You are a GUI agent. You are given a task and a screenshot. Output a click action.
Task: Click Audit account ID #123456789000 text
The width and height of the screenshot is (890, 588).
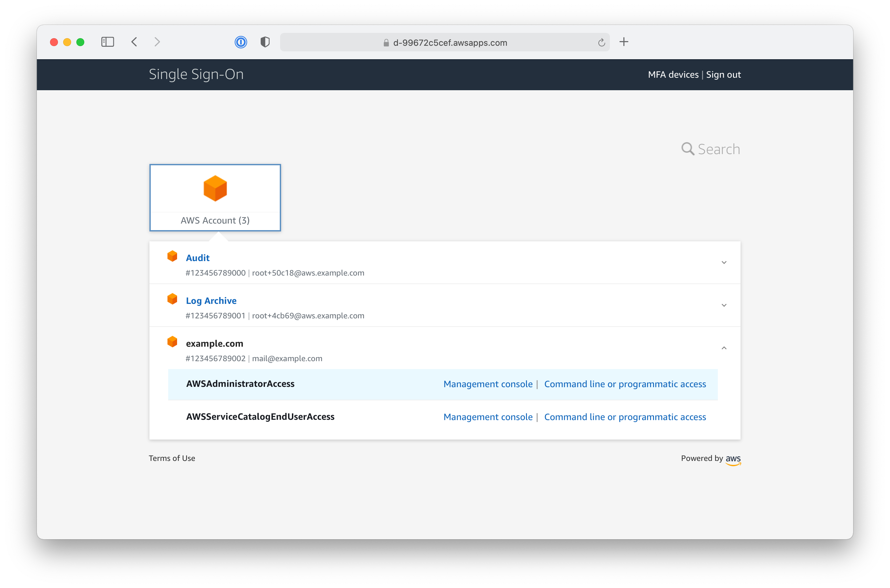pos(216,273)
